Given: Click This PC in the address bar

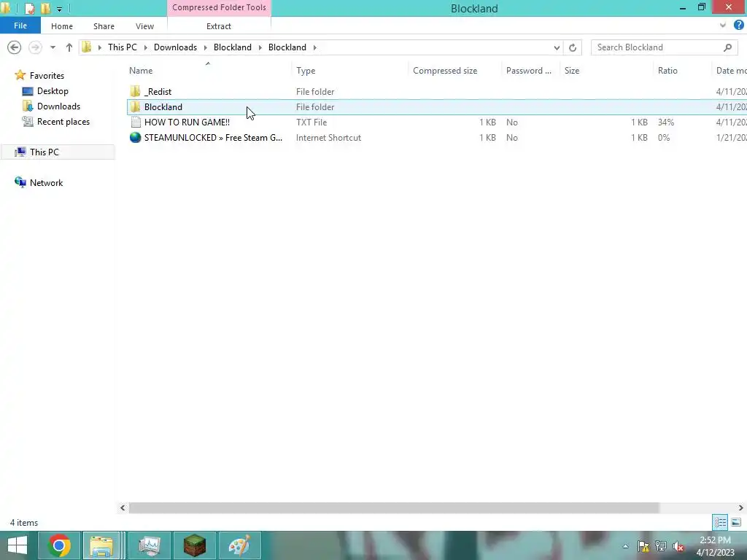Looking at the screenshot, I should pos(123,47).
